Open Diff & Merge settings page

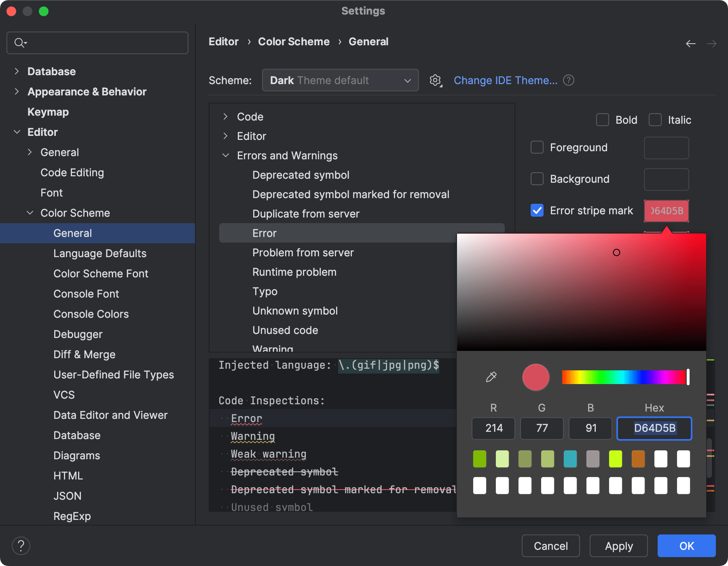[85, 355]
